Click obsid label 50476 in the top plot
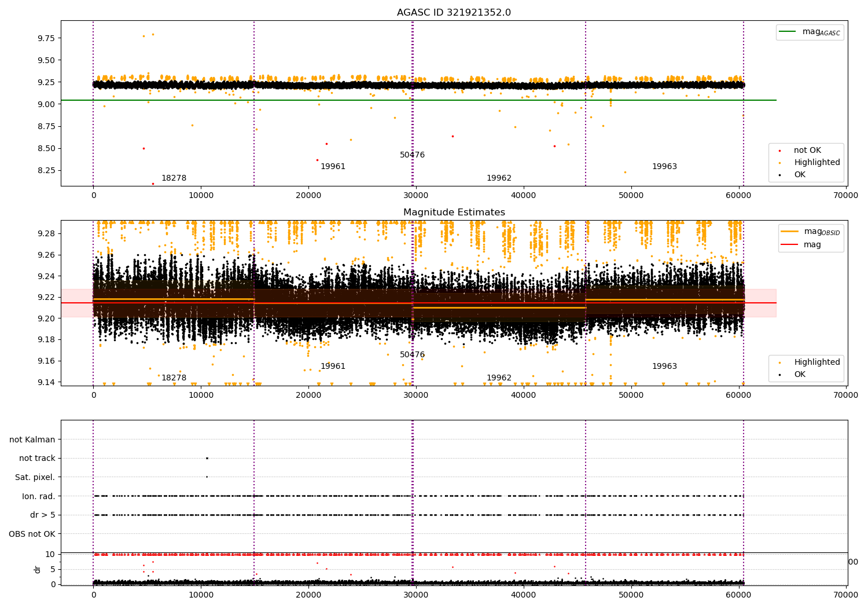The height and width of the screenshot is (608, 868). click(x=412, y=155)
